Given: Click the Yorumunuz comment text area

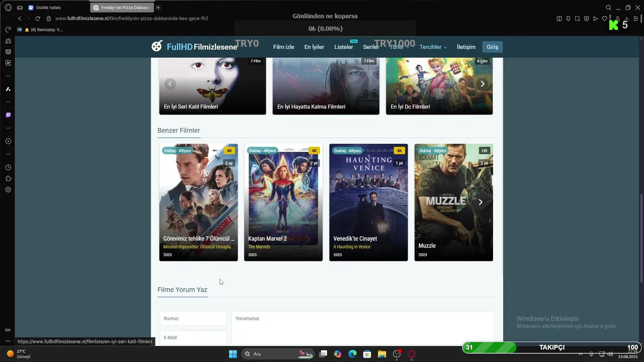Looking at the screenshot, I should [363, 328].
